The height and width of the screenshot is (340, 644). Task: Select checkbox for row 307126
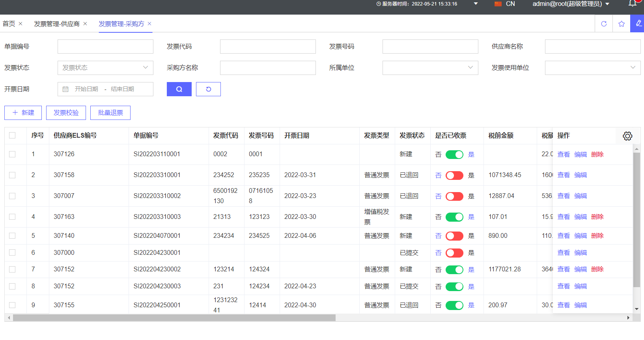(x=12, y=154)
